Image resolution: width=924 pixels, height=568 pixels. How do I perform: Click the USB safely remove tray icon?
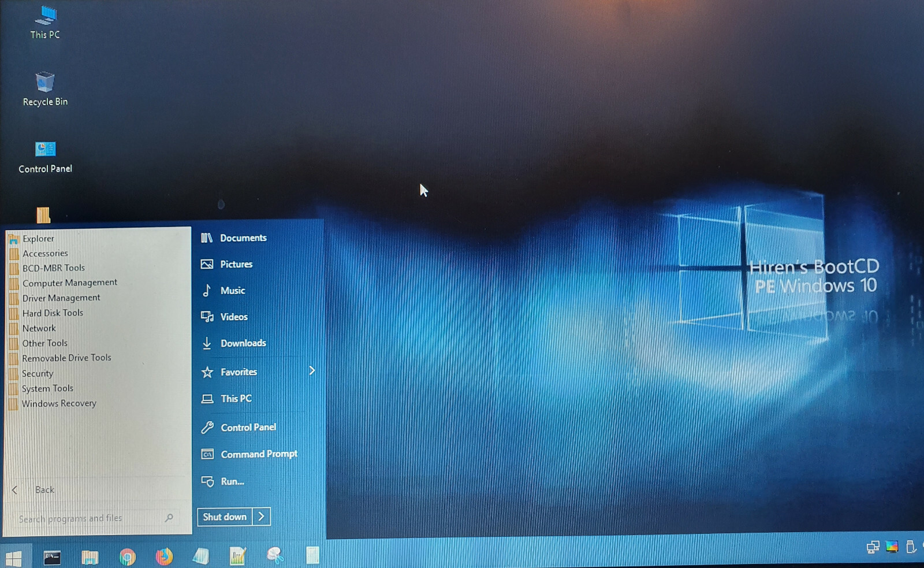[x=911, y=546]
